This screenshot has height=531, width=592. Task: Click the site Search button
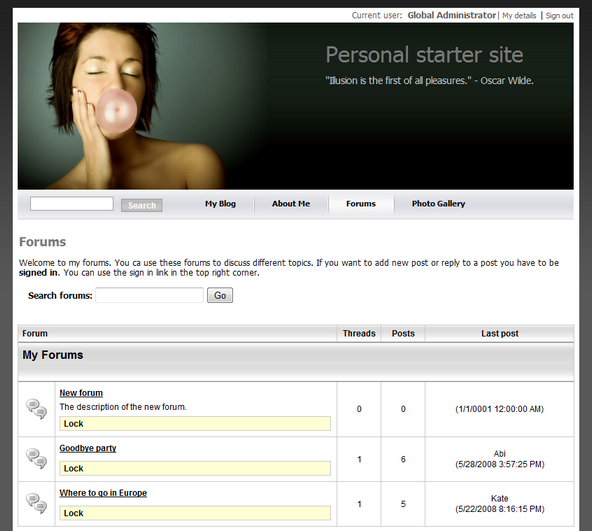click(142, 205)
